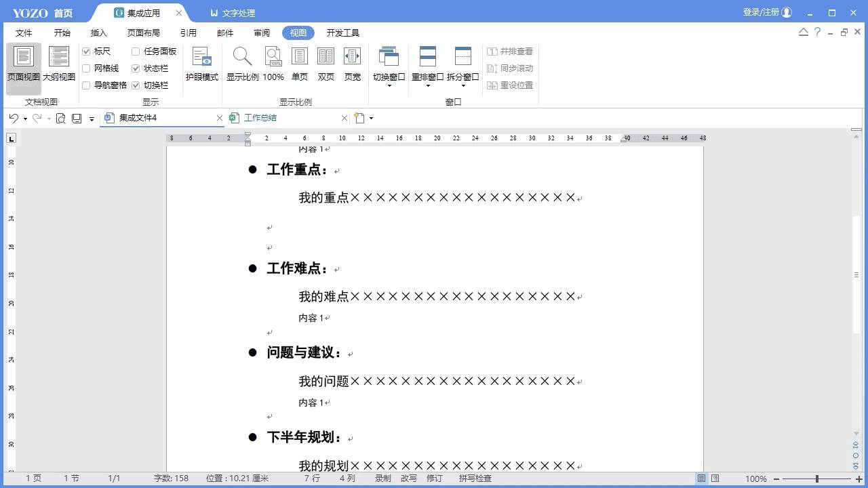Uncheck the Ruler (标尺) checkbox
The width and height of the screenshot is (868, 488).
pos(86,52)
